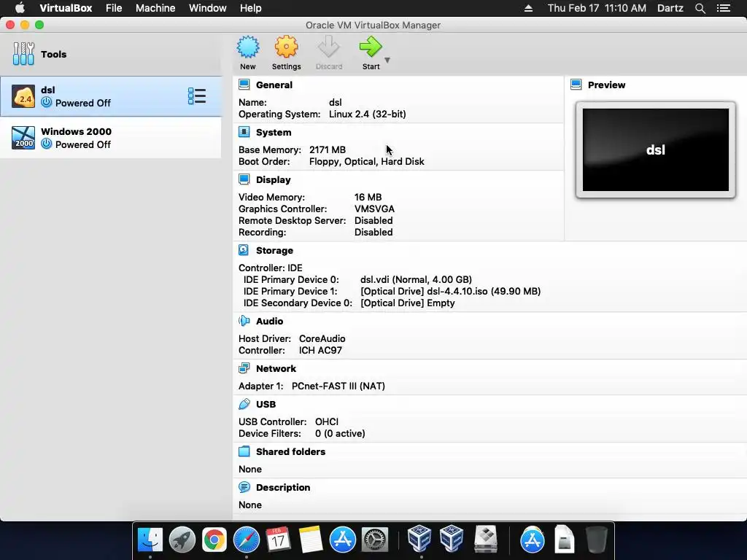
Task: Open System Preferences from the dock
Action: (375, 540)
